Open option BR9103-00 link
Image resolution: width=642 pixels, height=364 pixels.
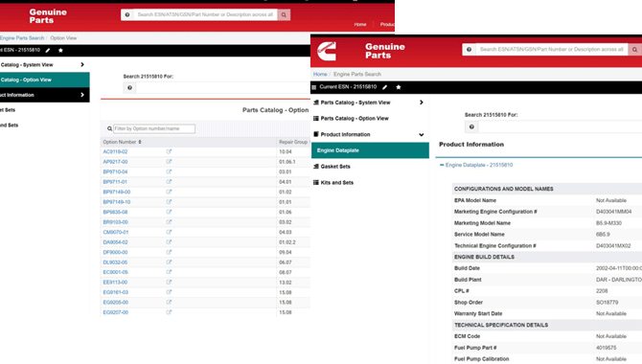point(115,222)
